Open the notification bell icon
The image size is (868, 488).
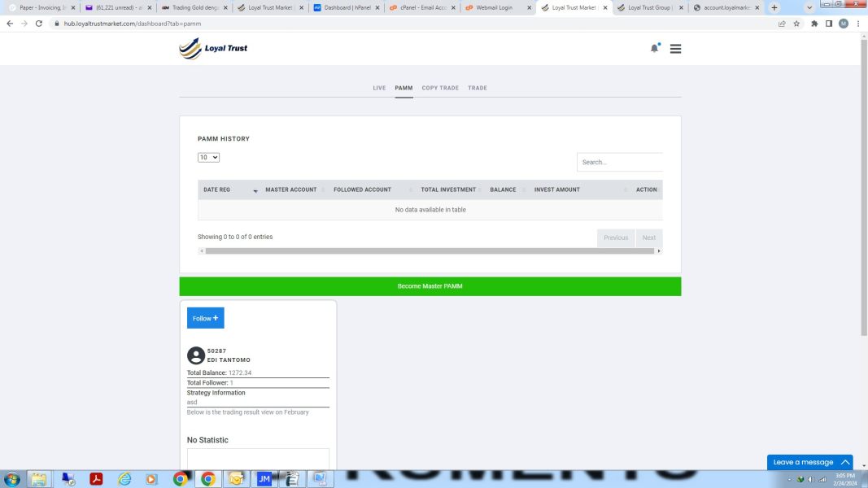[x=654, y=48]
